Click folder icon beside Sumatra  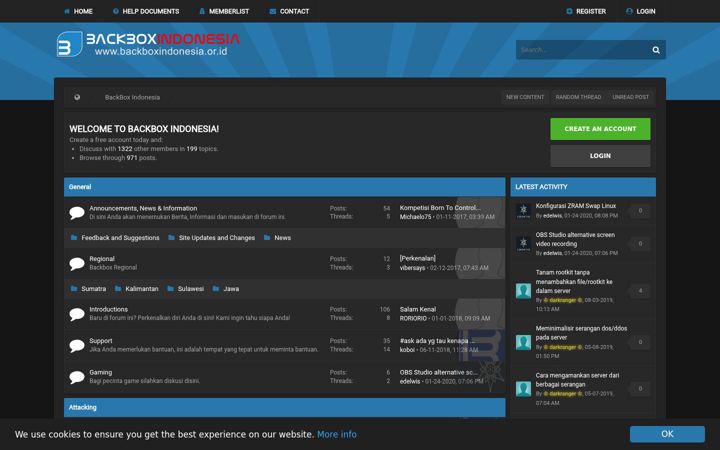[74, 288]
